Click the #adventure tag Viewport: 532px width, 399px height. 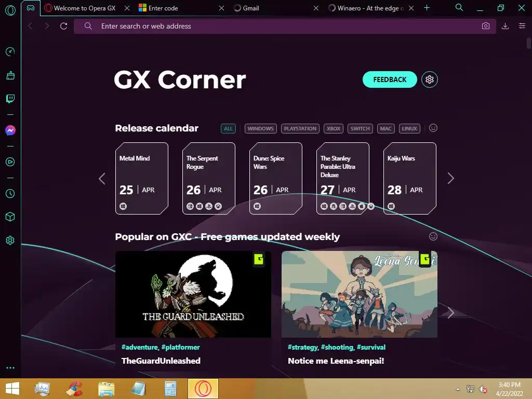point(140,347)
